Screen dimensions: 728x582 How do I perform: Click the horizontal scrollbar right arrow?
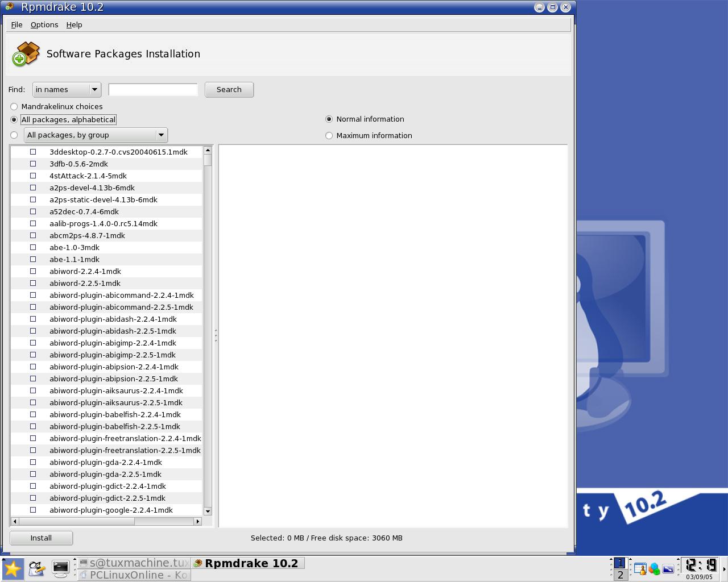(198, 521)
